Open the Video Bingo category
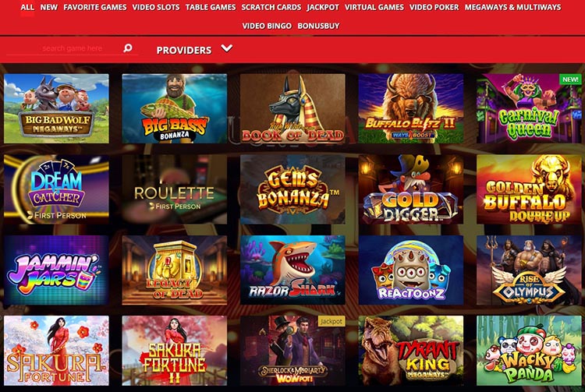This screenshot has width=585, height=392. (x=267, y=26)
